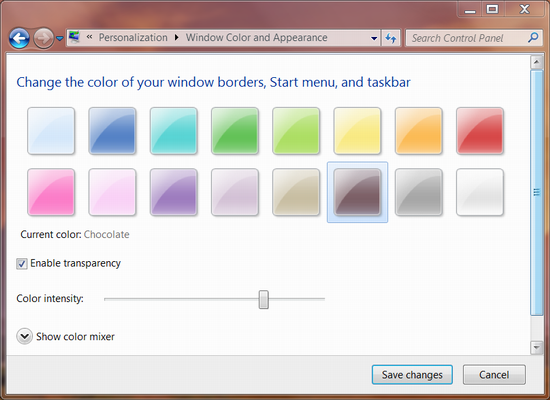Expand the Show color mixer chevron

25,336
